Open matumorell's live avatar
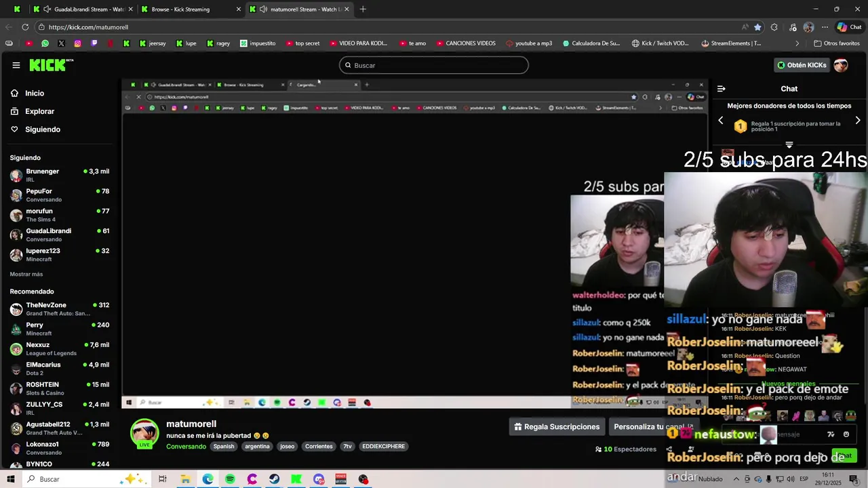Screen dimensions: 868x488 [144, 434]
